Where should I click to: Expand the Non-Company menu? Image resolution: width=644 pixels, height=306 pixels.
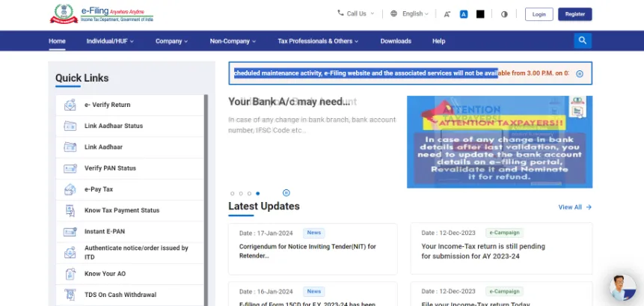[x=233, y=41]
